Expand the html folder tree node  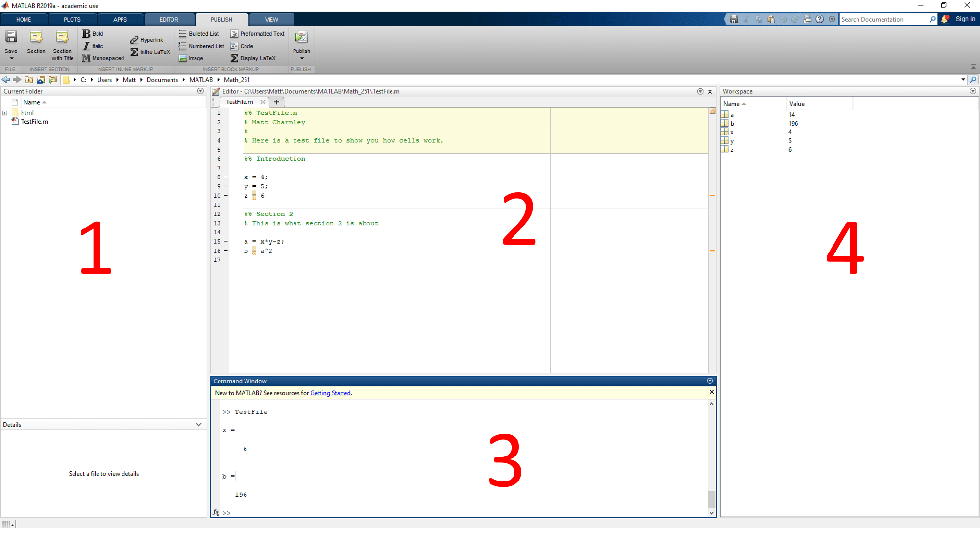coord(5,113)
